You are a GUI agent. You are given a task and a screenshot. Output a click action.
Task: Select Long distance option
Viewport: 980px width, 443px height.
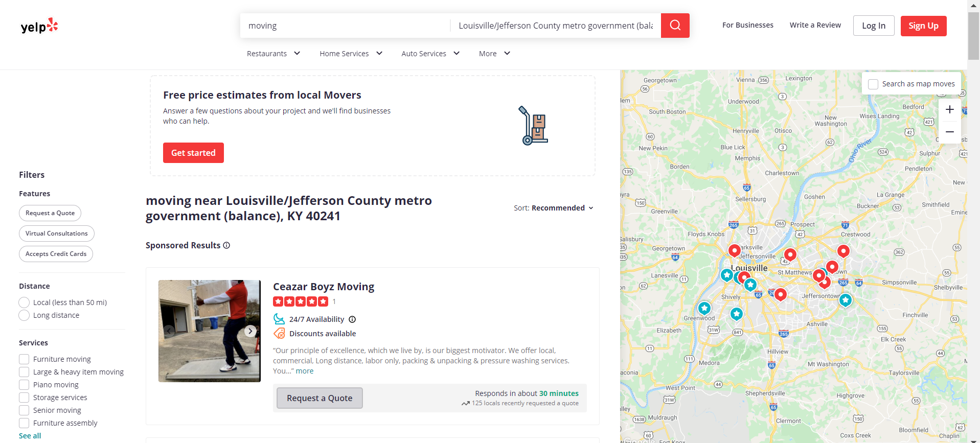pyautogui.click(x=24, y=315)
